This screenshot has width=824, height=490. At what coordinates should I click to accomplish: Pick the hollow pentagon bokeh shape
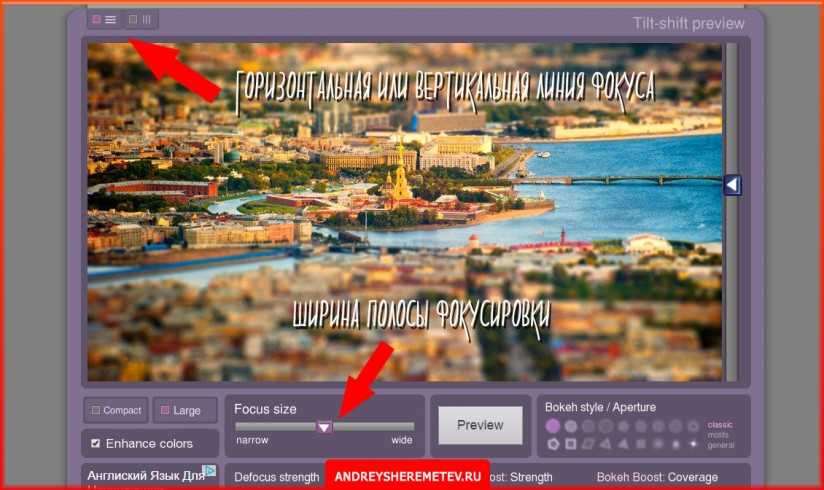point(553,443)
